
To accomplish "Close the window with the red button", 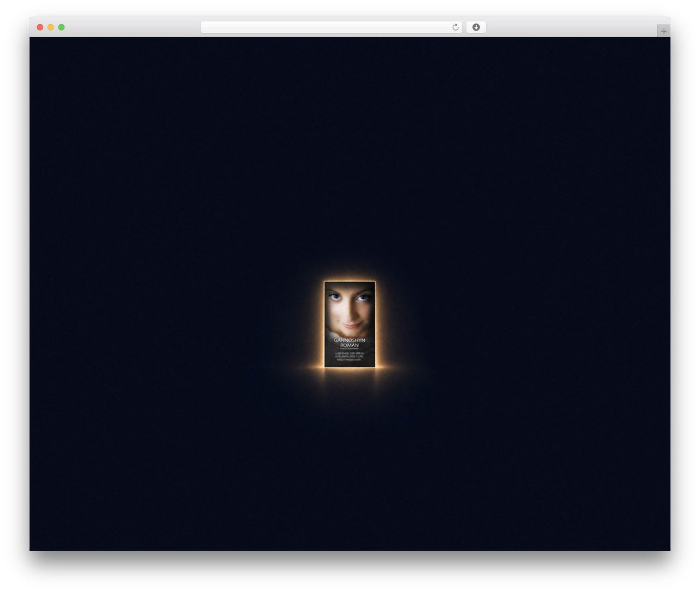I will (x=40, y=27).
